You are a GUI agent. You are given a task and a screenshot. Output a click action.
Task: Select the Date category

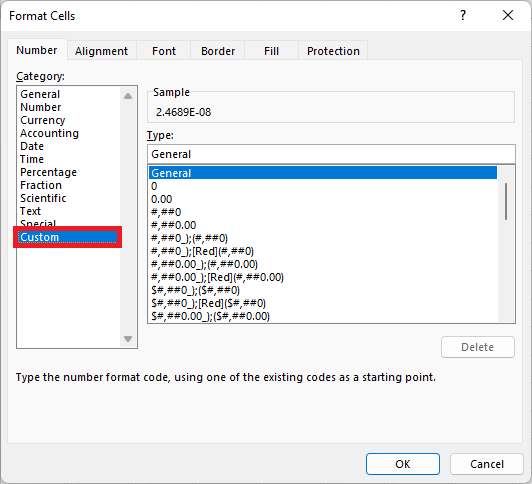[32, 146]
